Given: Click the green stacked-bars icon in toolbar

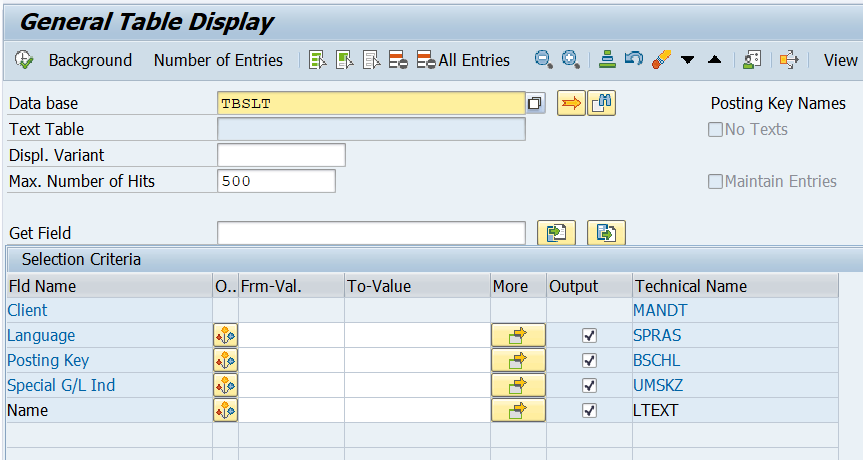Looking at the screenshot, I should coord(607,59).
